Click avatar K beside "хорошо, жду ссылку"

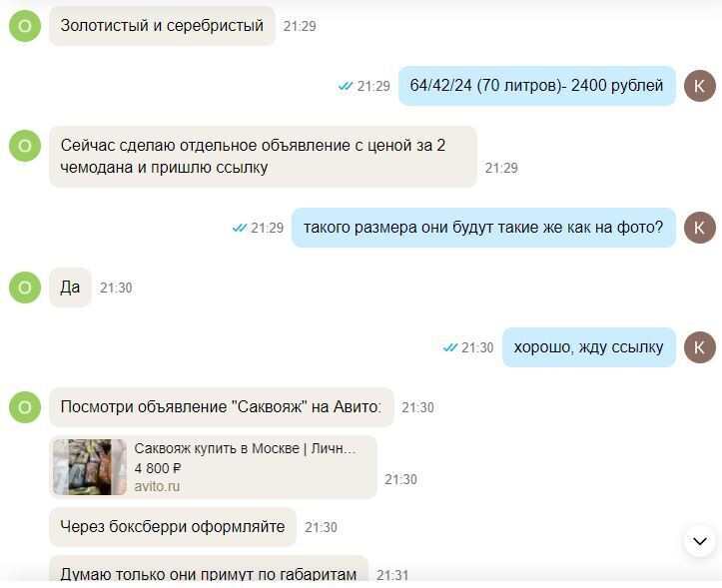click(699, 347)
